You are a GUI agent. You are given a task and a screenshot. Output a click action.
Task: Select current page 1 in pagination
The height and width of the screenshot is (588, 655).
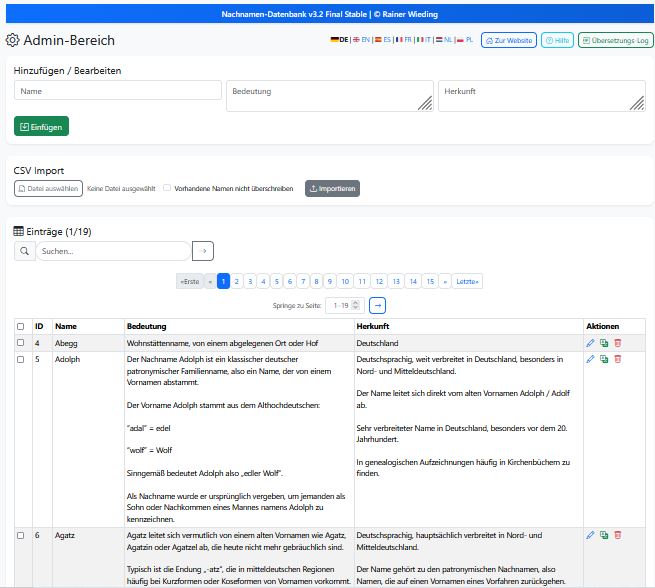point(223,281)
